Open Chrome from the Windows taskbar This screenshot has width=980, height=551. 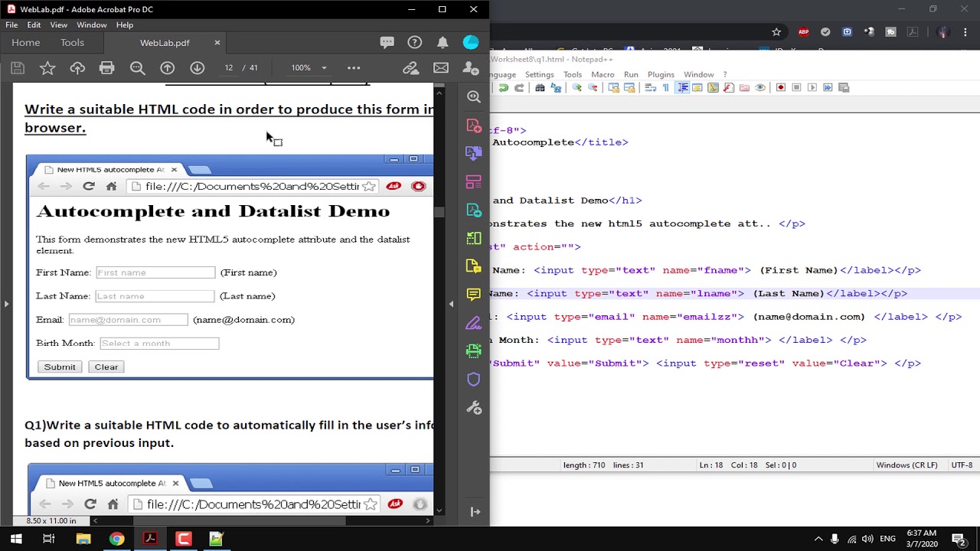click(116, 539)
